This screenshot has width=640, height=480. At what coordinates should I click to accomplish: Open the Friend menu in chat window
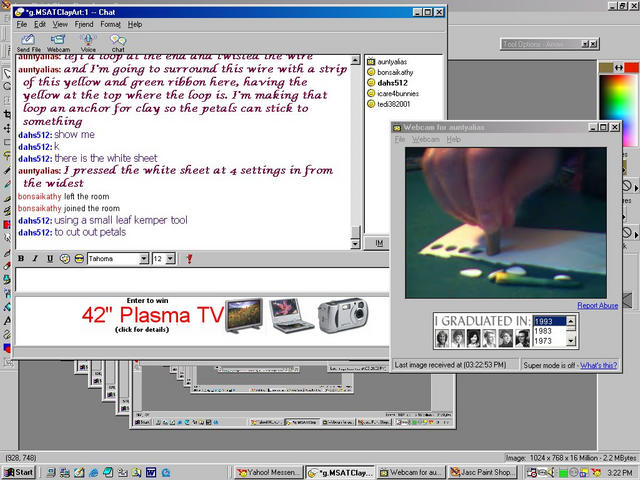click(84, 24)
